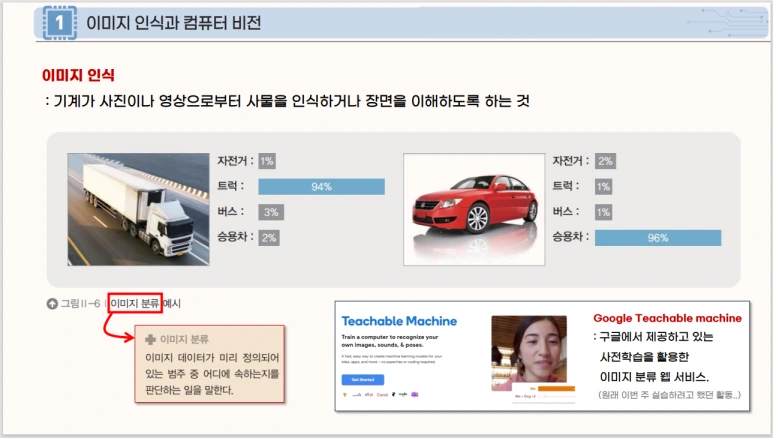
Task: Click the 2% 승용차 value beside the truck photo
Action: (269, 238)
